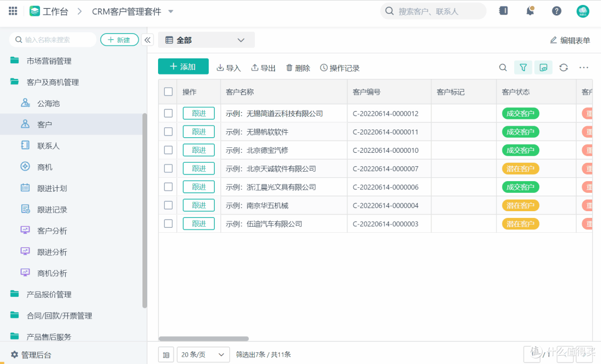The width and height of the screenshot is (601, 364).
Task: Open 操作记录 operation log
Action: click(340, 68)
